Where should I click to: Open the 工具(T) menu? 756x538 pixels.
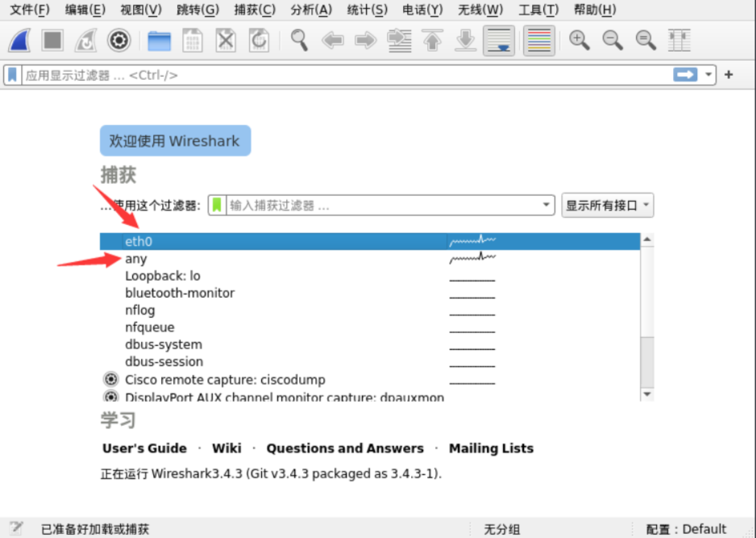point(538,10)
